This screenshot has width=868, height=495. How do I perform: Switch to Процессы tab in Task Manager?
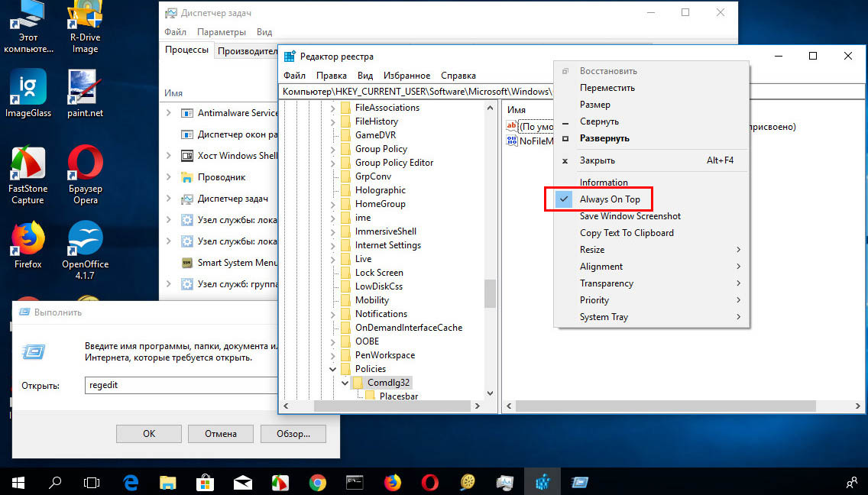click(x=186, y=50)
